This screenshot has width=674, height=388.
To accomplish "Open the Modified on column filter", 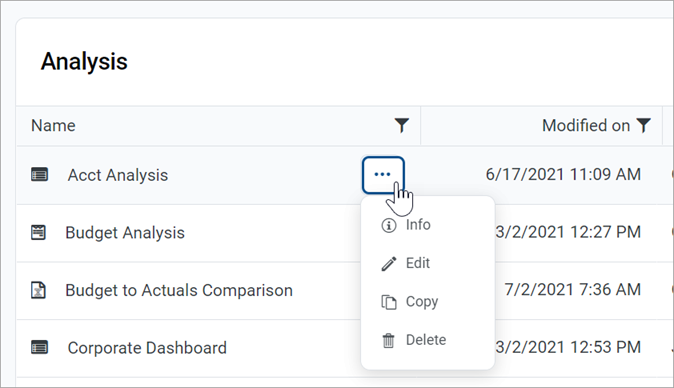I will click(x=643, y=125).
